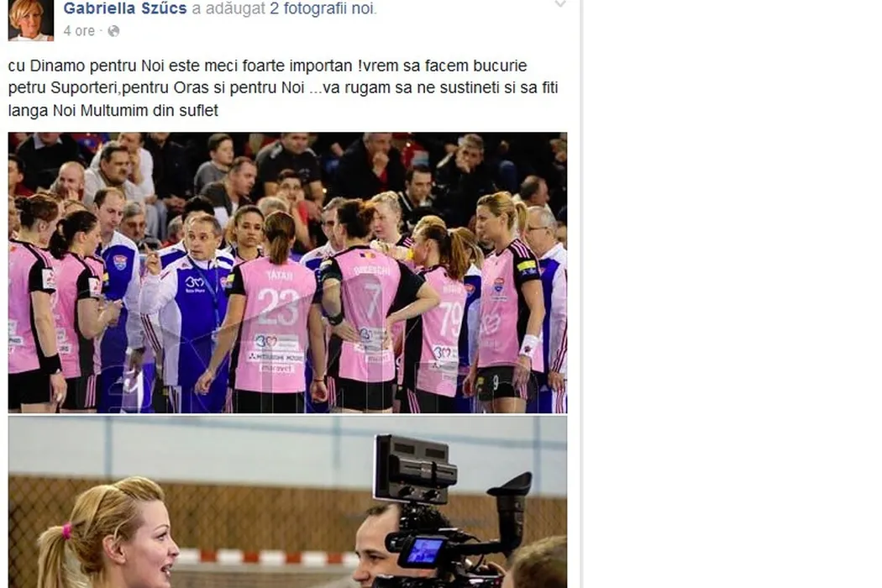
Task: Open Gabriella Szűcs profile name link
Action: (125, 8)
